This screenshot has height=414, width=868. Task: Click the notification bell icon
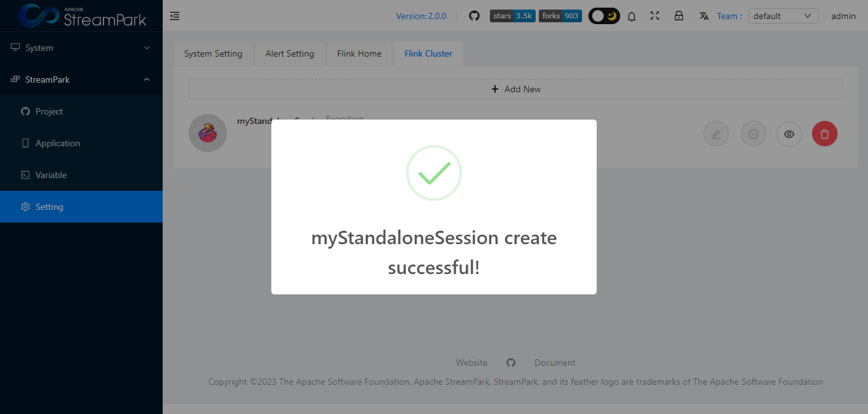point(632,17)
